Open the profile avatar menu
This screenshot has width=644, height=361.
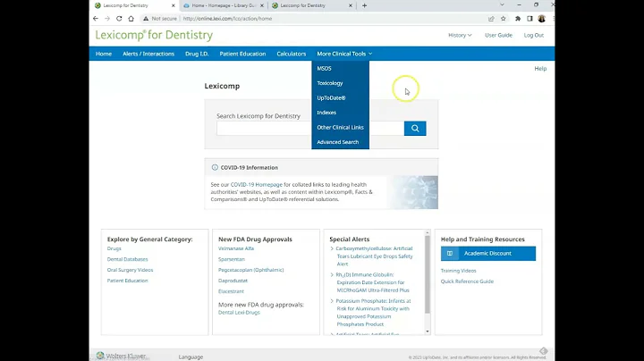click(542, 19)
